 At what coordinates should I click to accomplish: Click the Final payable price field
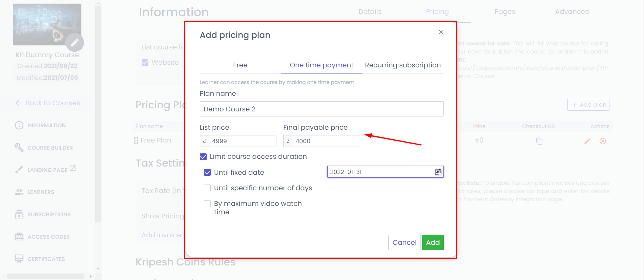pos(326,141)
